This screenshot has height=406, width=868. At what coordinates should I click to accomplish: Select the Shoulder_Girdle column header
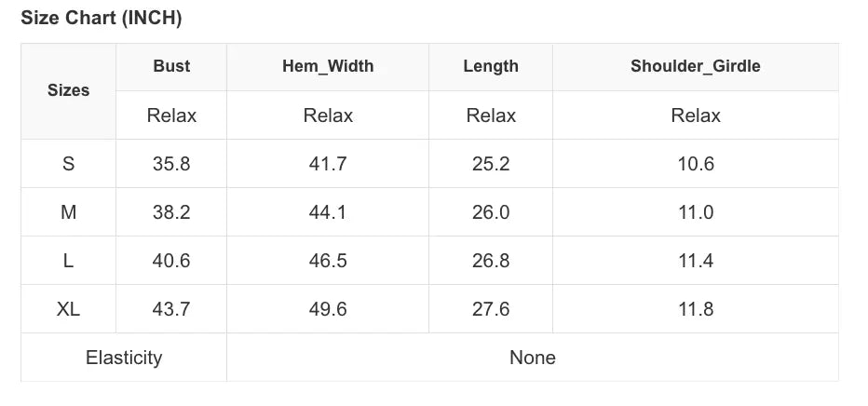[696, 66]
